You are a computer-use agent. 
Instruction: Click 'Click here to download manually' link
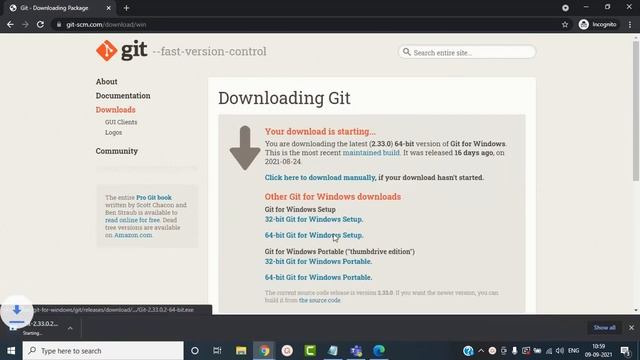[320, 178]
